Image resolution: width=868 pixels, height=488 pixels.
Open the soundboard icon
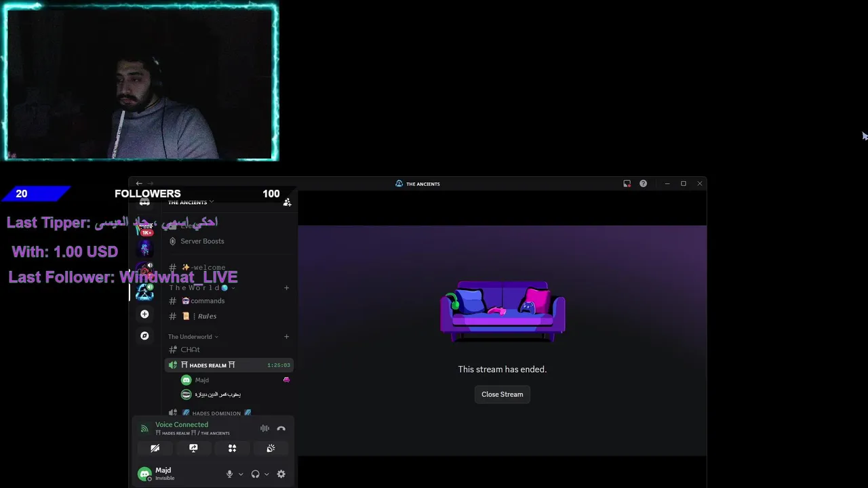point(271,448)
